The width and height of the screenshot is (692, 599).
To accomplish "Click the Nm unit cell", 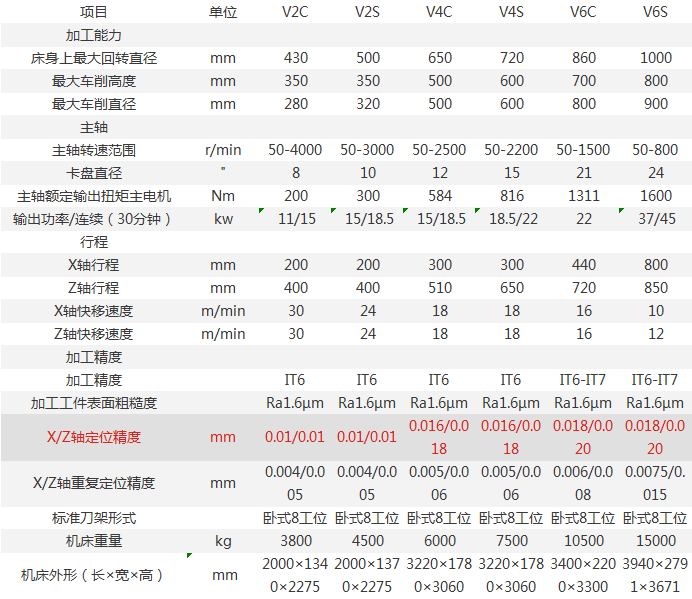I will (223, 196).
